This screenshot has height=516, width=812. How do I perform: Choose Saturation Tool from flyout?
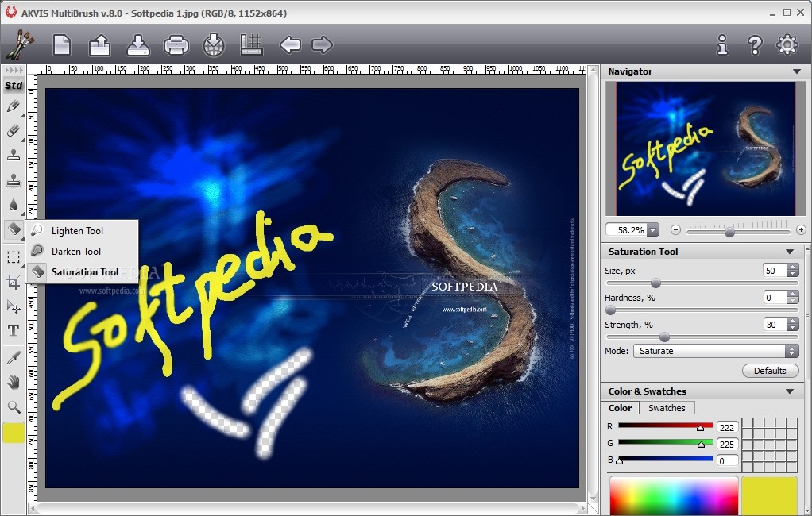point(83,272)
